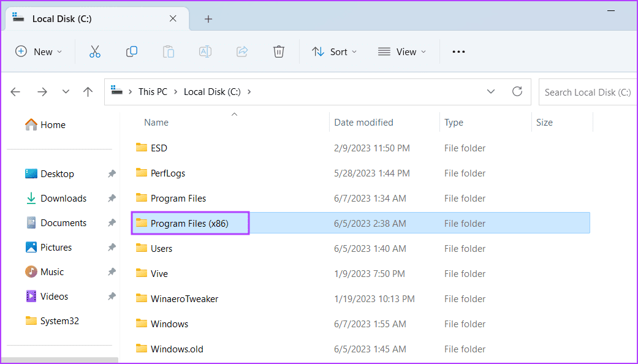Open the Sort dropdown menu
638x364 pixels.
click(335, 51)
